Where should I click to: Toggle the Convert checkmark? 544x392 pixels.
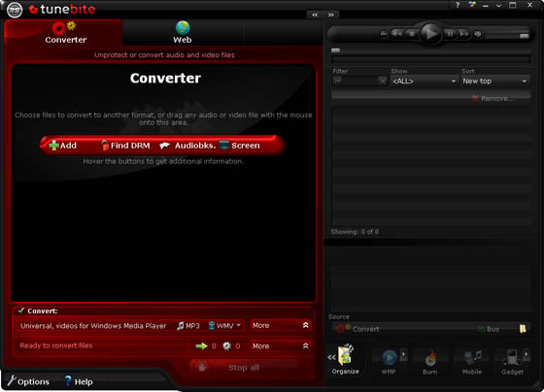coord(21,310)
